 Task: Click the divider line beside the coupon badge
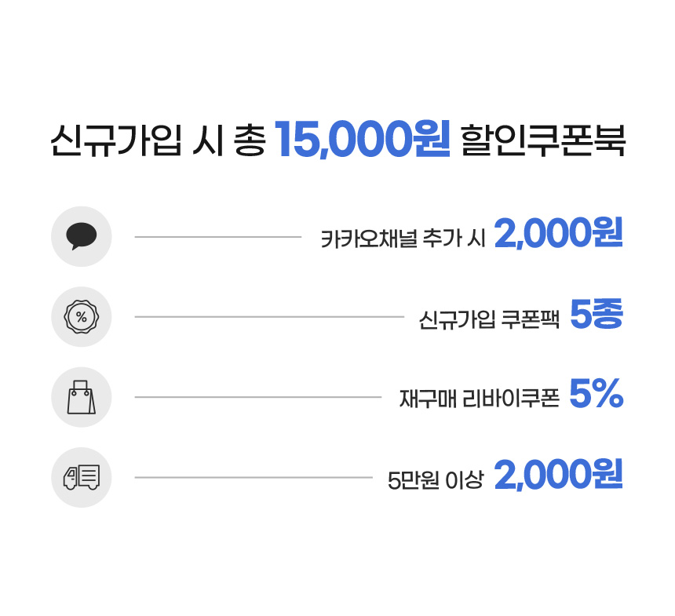[268, 317]
